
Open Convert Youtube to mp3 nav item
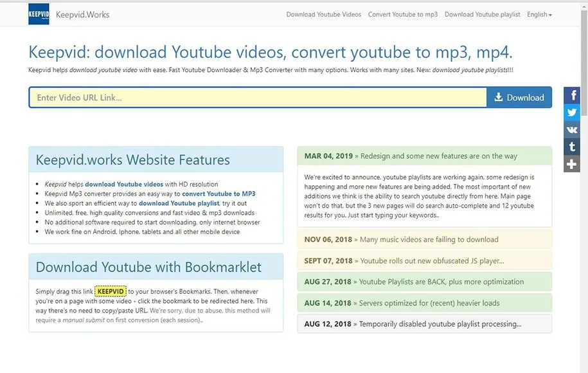click(x=402, y=14)
